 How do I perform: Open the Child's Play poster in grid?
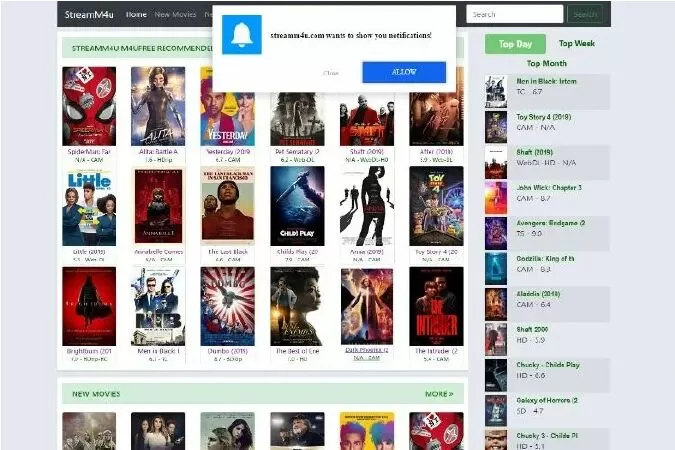pos(297,206)
